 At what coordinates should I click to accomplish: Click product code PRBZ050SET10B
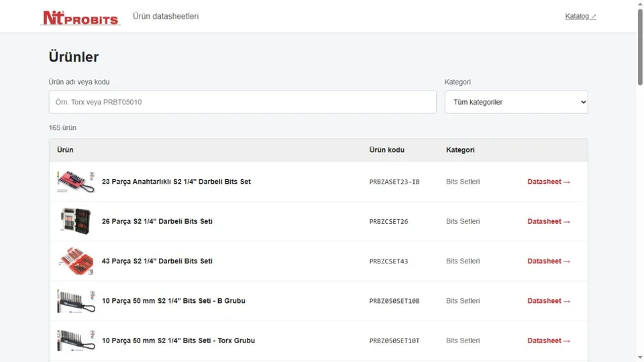(394, 301)
